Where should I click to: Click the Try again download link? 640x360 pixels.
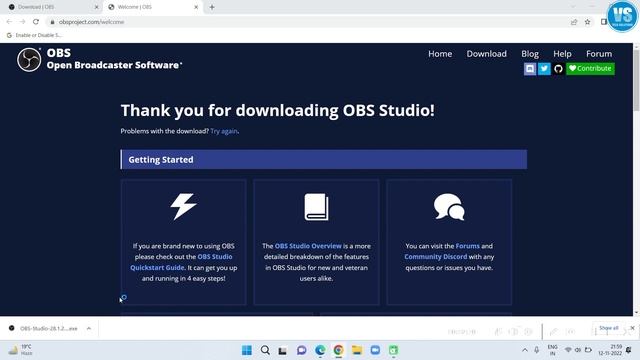(224, 131)
